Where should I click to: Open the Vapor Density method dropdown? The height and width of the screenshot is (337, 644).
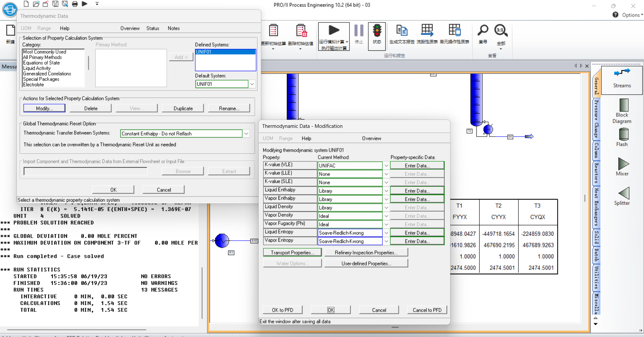pos(386,216)
